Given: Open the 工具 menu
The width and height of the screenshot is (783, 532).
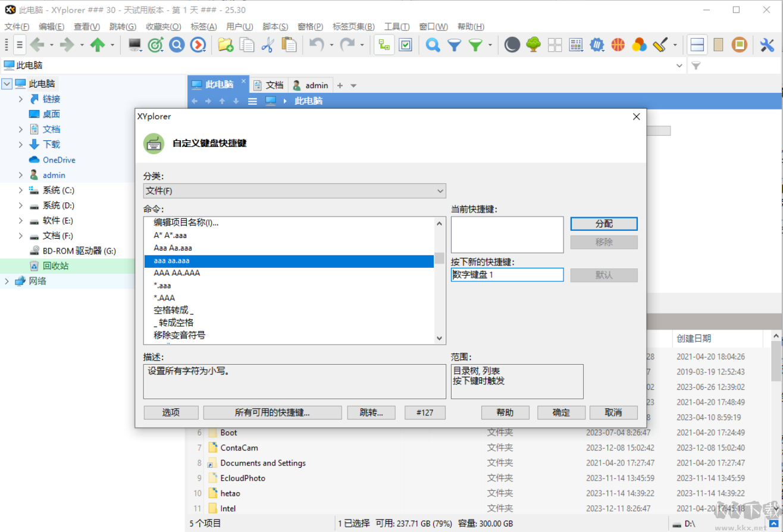Looking at the screenshot, I should click(396, 26).
